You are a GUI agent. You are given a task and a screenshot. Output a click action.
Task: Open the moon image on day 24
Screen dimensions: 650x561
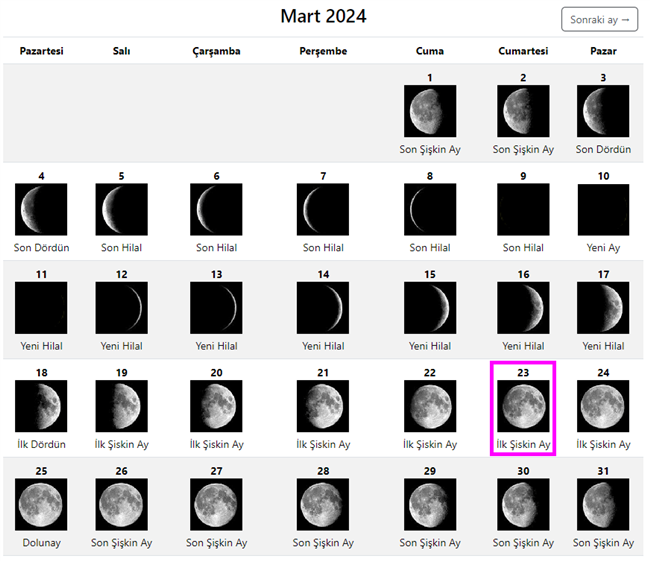[x=603, y=406]
